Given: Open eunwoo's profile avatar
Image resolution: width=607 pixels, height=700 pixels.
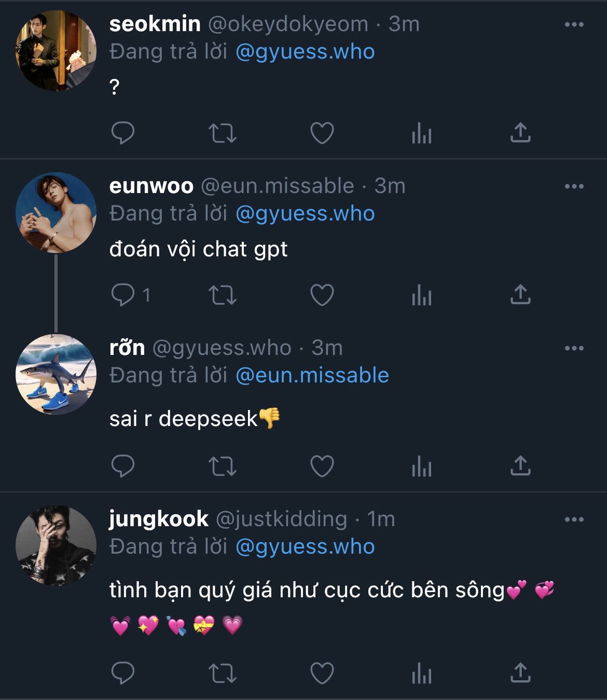Looking at the screenshot, I should coord(56,212).
